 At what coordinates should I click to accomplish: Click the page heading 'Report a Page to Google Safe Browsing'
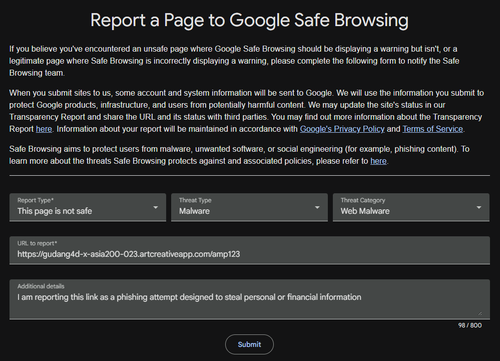pos(249,20)
